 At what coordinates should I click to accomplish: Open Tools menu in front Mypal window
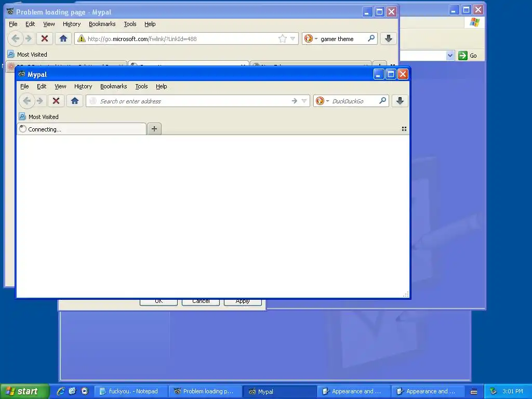[x=141, y=86]
